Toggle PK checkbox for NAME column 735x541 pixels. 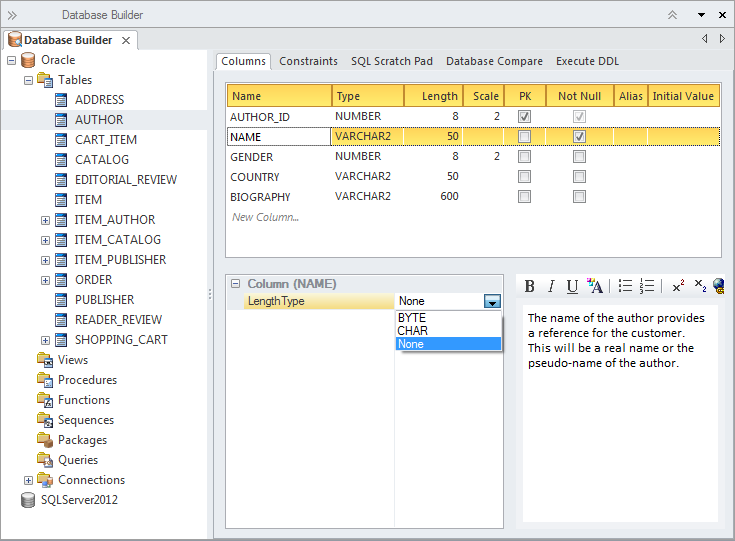[524, 136]
